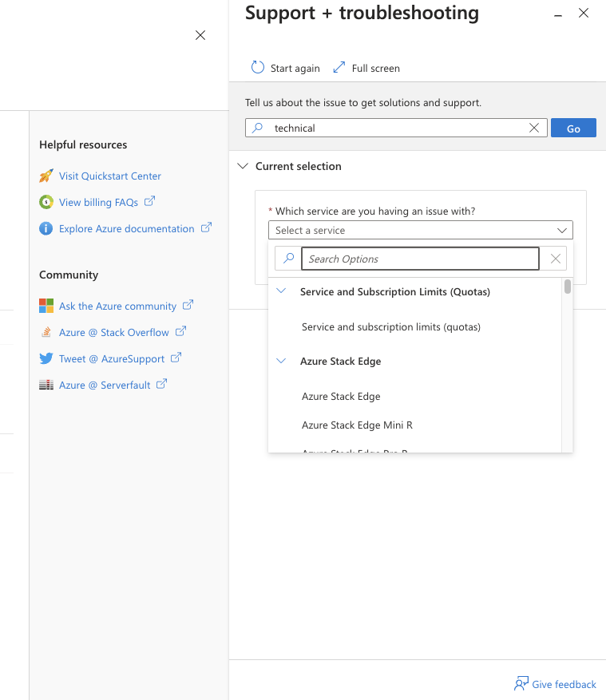Image resolution: width=606 pixels, height=700 pixels.
Task: Click the Twitter bird icon
Action: (x=46, y=358)
